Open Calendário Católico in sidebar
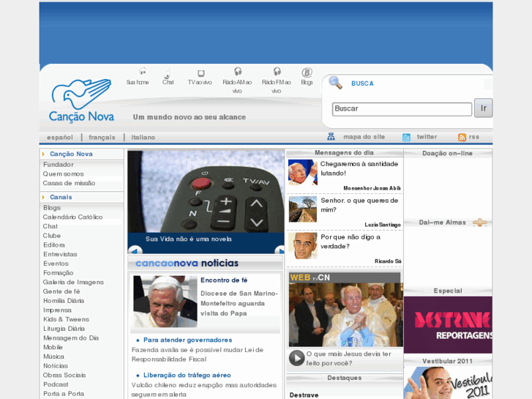 pyautogui.click(x=72, y=217)
